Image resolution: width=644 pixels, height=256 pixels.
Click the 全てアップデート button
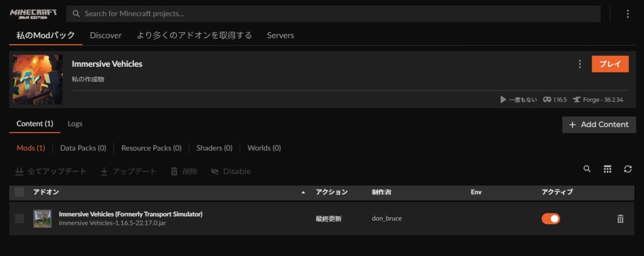[51, 172]
